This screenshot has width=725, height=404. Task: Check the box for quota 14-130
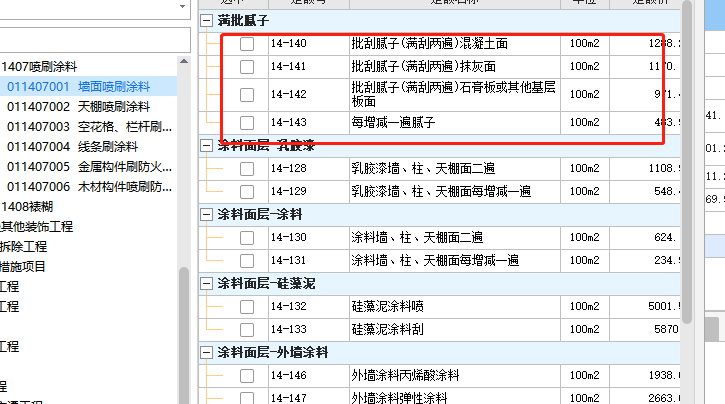(247, 238)
